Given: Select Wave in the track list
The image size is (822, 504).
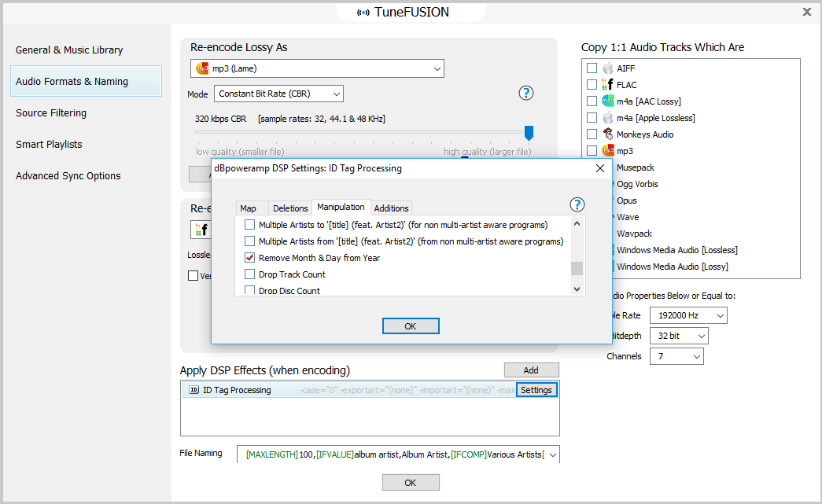Looking at the screenshot, I should [628, 217].
